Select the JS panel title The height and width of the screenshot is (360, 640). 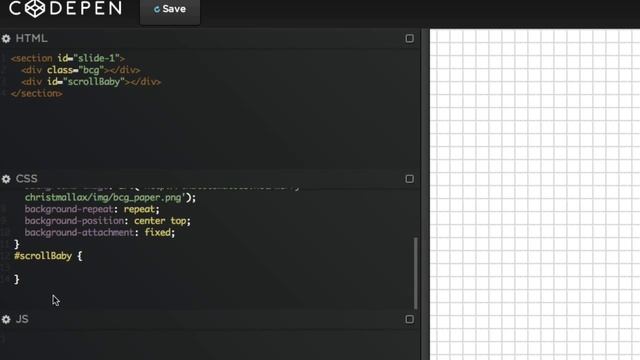(x=22, y=319)
